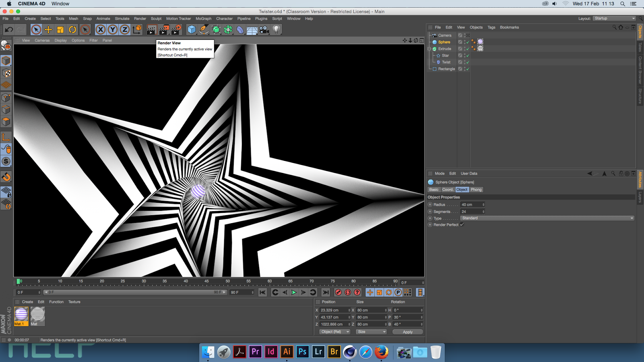Click the Render View clapperboard icon
This screenshot has height=362, width=644.
[x=152, y=29]
